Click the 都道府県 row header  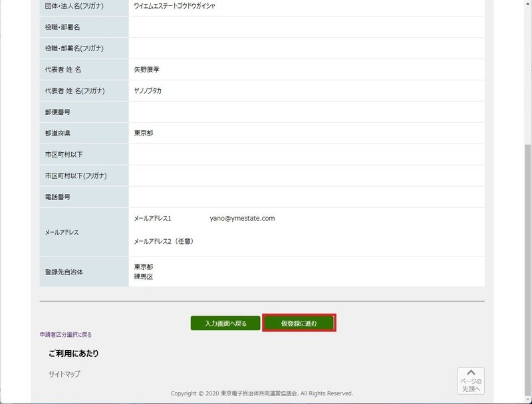click(x=84, y=133)
